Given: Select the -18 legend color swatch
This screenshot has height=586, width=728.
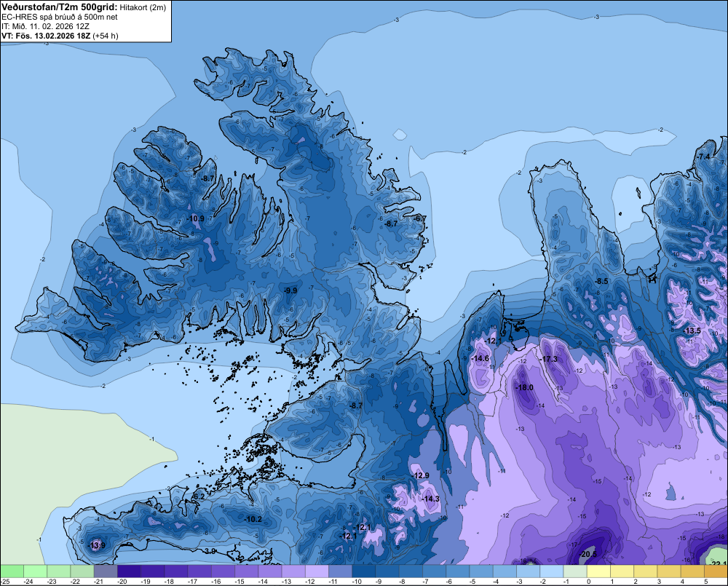Looking at the screenshot, I should 176,571.
